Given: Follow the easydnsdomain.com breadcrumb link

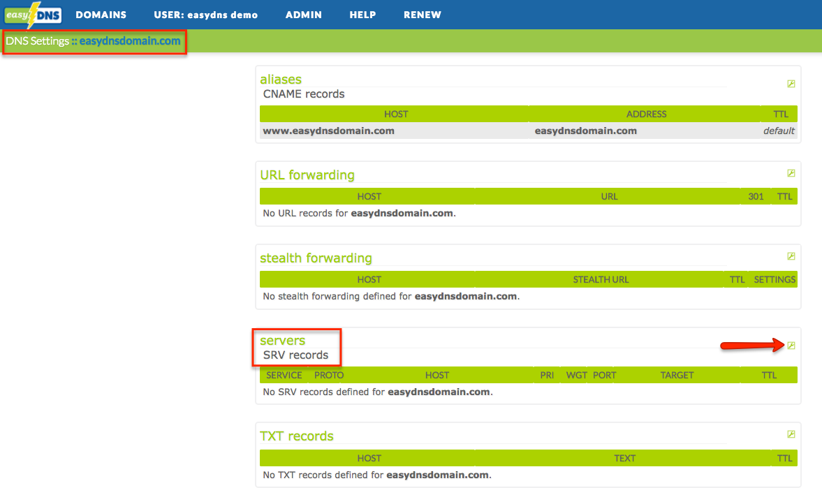Looking at the screenshot, I should 129,41.
